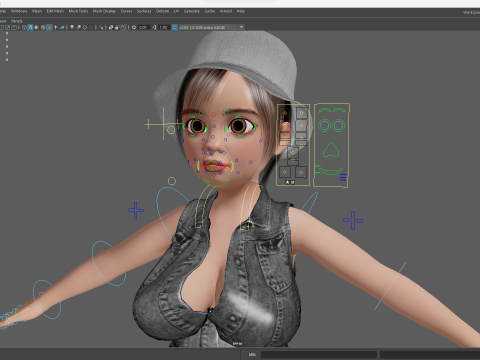Image resolution: width=480 pixels, height=360 pixels.
Task: Click the Isolate Select icon
Action: pos(101,27)
